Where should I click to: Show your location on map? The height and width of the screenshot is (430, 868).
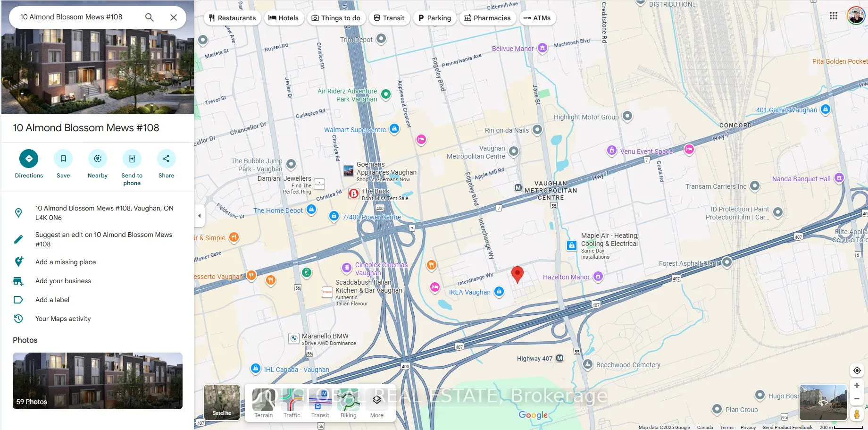857,371
